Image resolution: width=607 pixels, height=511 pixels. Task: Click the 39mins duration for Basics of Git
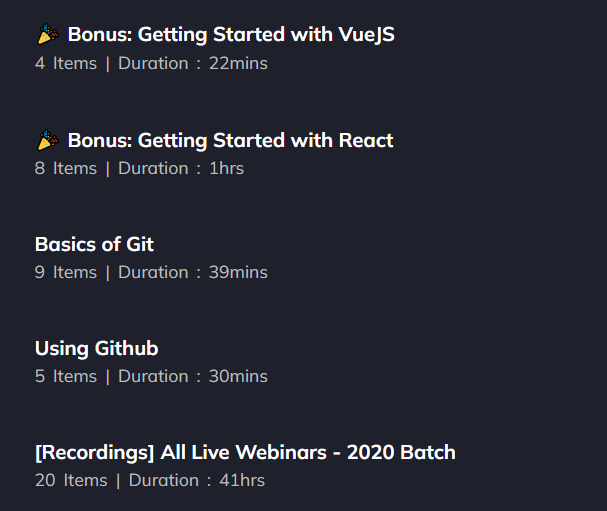tap(238, 273)
